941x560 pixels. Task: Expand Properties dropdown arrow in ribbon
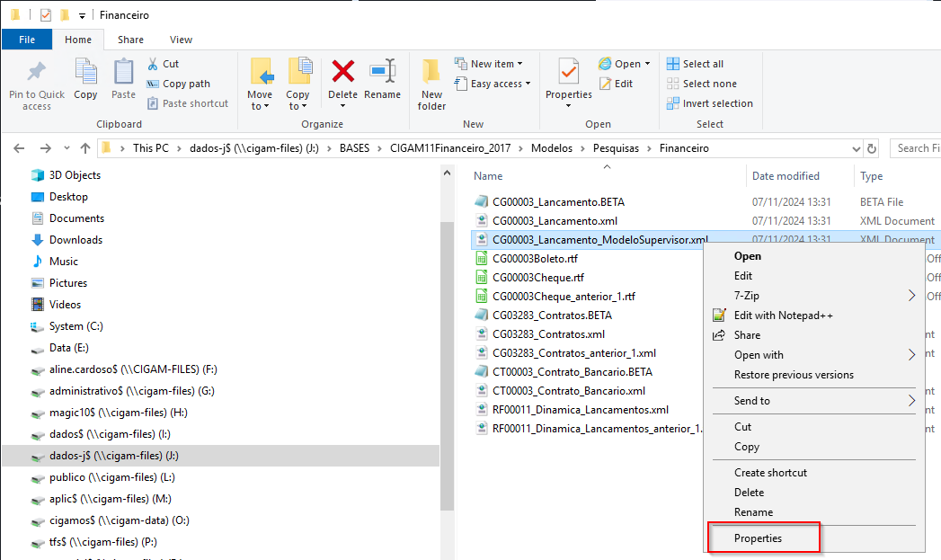[568, 106]
